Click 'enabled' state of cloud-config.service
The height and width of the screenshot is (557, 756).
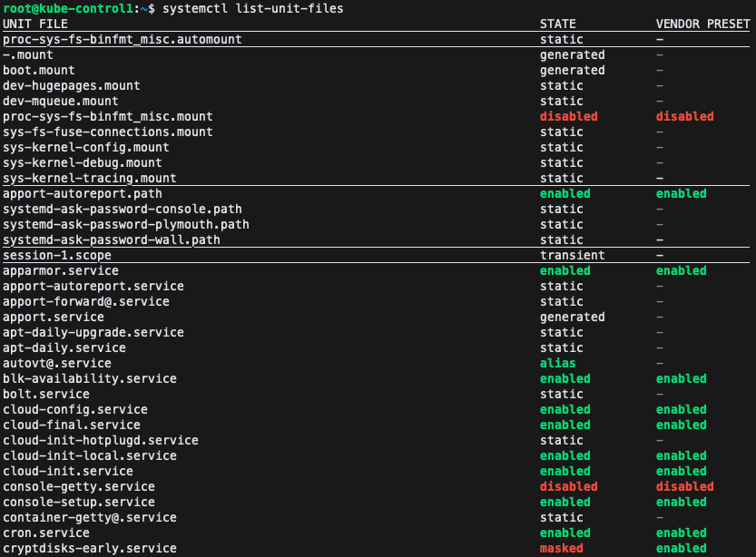point(565,409)
